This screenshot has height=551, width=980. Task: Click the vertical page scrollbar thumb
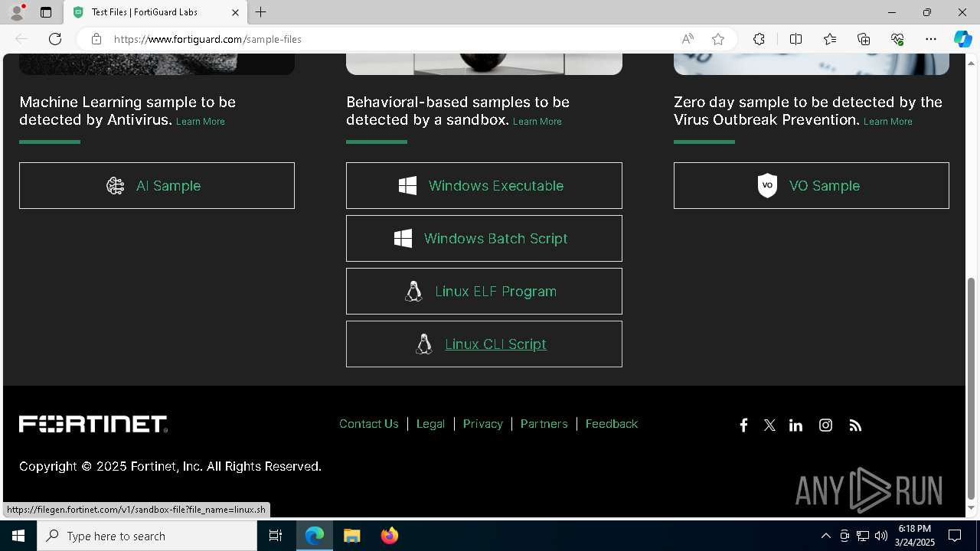[972, 388]
